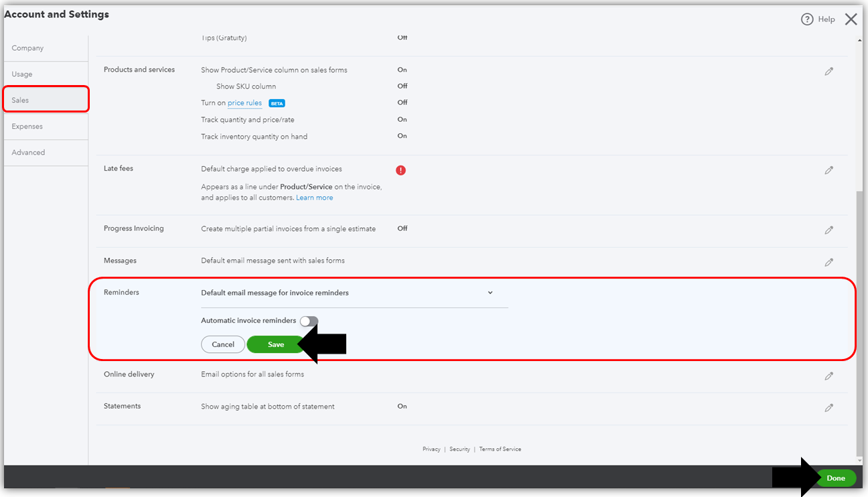Click the 'Late fees' section label
868x497 pixels.
[x=119, y=169]
